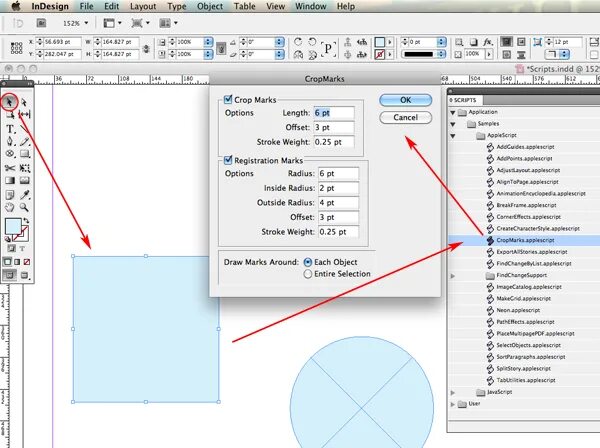Uncheck the Registration Marks checkbox

(228, 160)
